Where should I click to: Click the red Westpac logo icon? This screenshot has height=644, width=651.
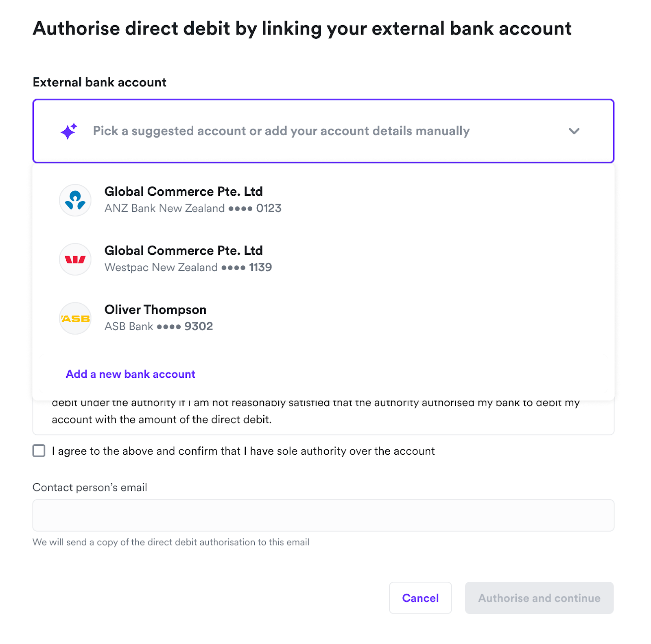click(75, 259)
